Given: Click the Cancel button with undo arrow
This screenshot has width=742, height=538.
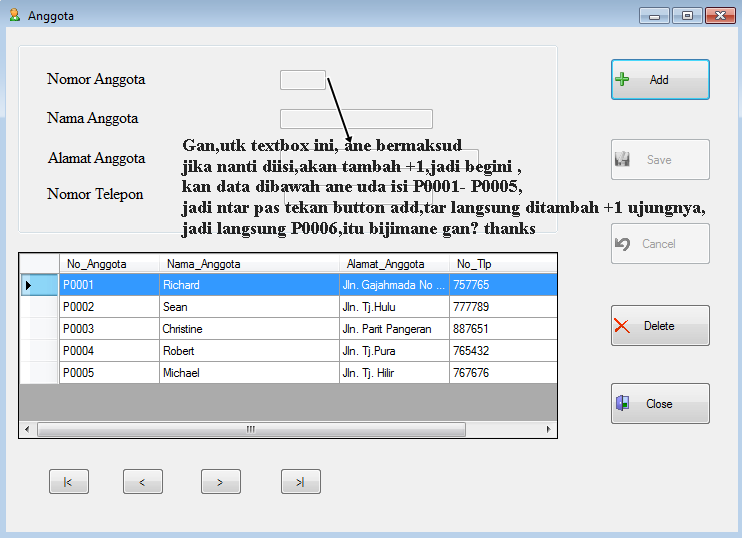Looking at the screenshot, I should pyautogui.click(x=660, y=244).
